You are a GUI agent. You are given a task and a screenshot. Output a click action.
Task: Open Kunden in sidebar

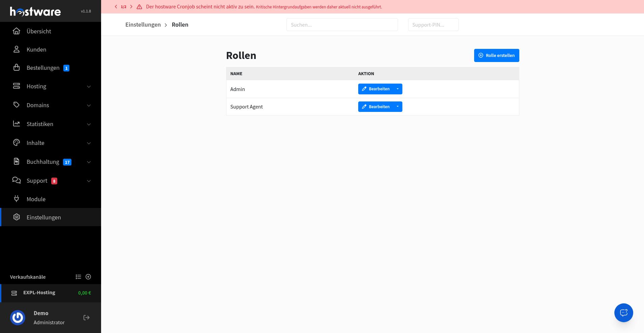pos(51,49)
